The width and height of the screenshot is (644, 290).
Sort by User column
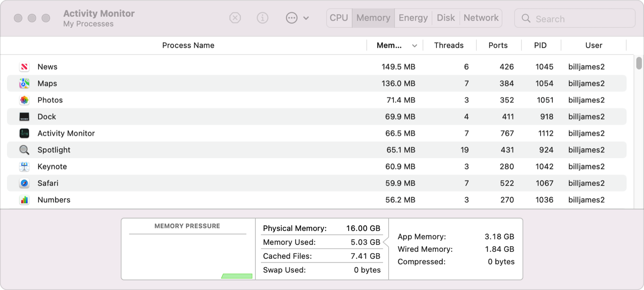[594, 45]
